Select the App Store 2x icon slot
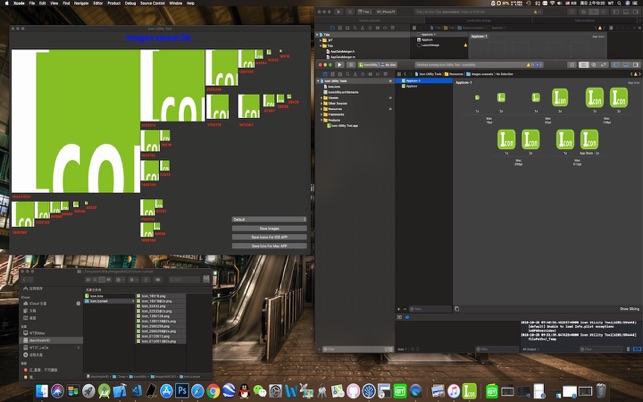643x402 pixels. point(589,139)
